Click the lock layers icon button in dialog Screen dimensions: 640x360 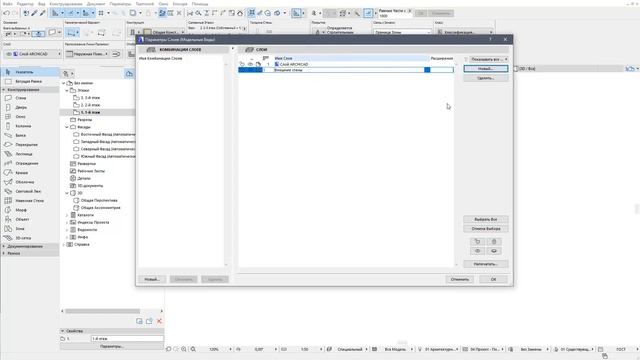(494, 242)
